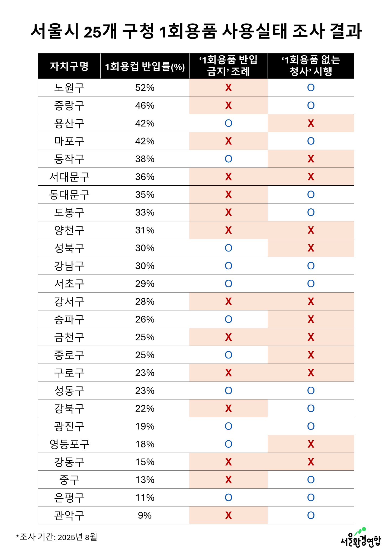The width and height of the screenshot is (392, 555).
Task: Click the red X in 관악구 조례 column
Action: pos(229,515)
